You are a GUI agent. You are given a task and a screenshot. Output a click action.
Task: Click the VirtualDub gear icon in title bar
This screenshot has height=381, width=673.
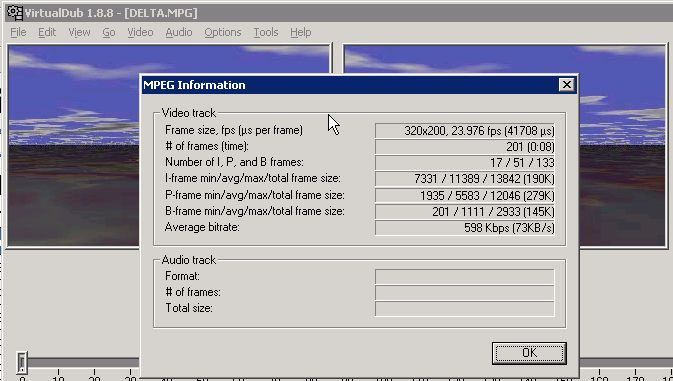tap(15, 12)
